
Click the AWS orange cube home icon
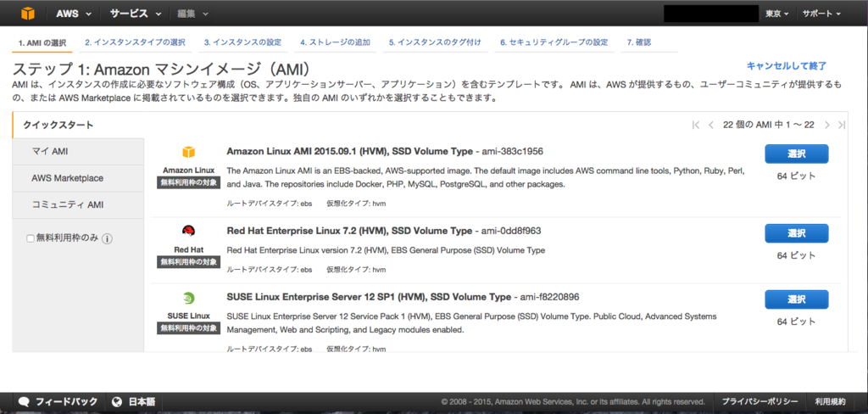click(x=28, y=14)
